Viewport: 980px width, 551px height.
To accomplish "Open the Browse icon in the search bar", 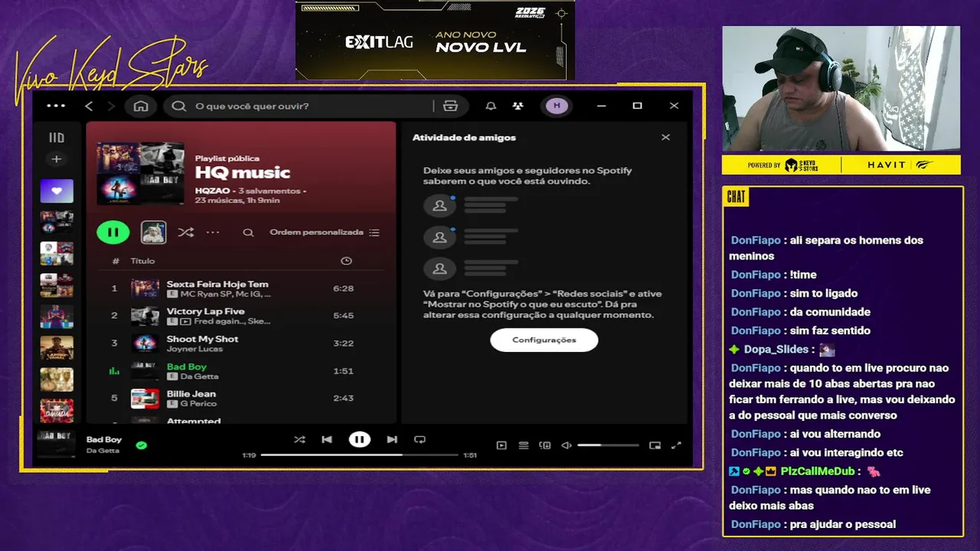I will tap(450, 106).
